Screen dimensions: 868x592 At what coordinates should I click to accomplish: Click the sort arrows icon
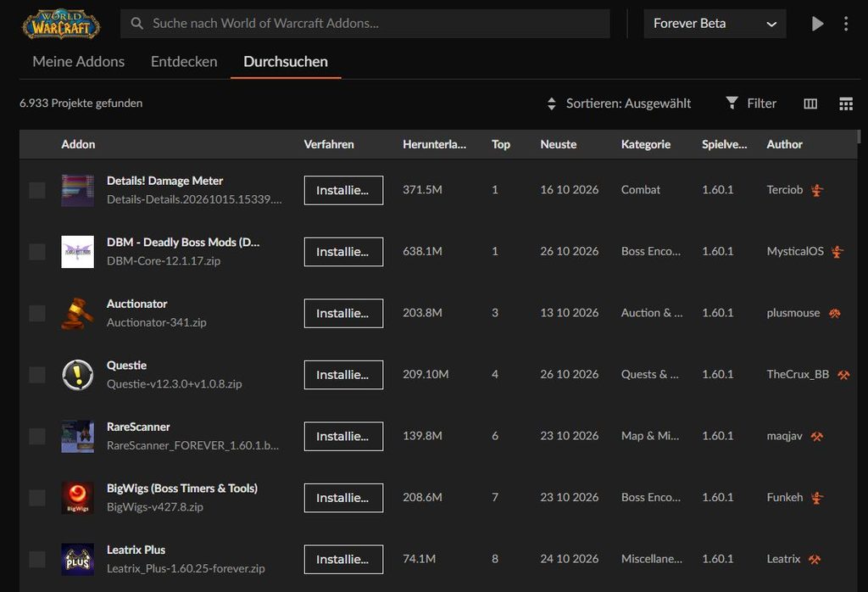551,103
